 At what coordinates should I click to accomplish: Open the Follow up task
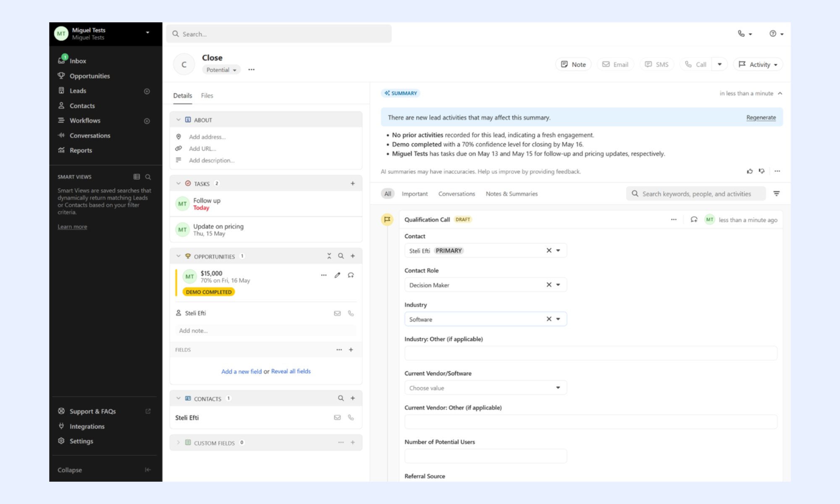point(266,204)
